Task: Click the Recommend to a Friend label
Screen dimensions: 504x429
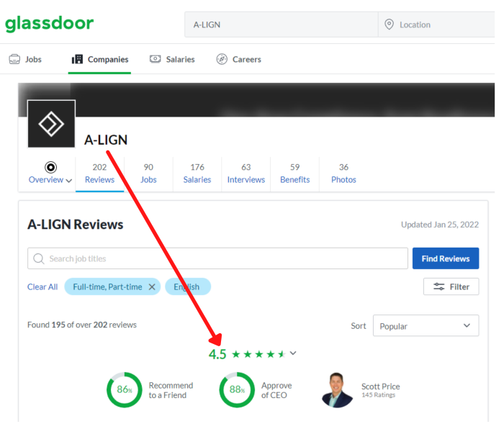Action: pos(171,390)
